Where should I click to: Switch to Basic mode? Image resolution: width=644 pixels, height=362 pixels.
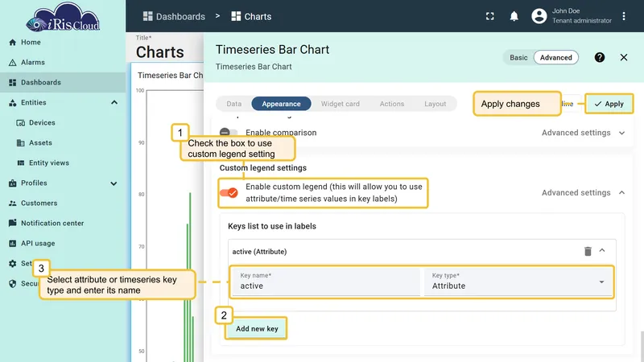click(518, 57)
